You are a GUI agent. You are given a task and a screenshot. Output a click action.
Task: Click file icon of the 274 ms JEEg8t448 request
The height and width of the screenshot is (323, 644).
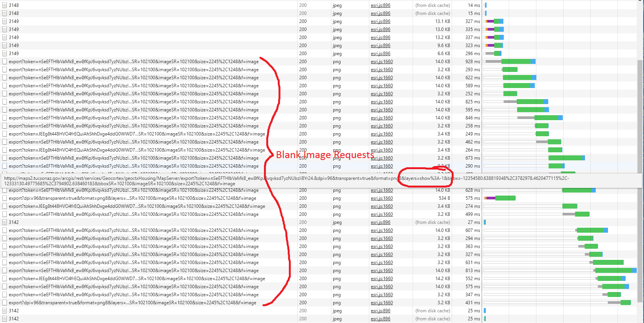(x=5, y=206)
